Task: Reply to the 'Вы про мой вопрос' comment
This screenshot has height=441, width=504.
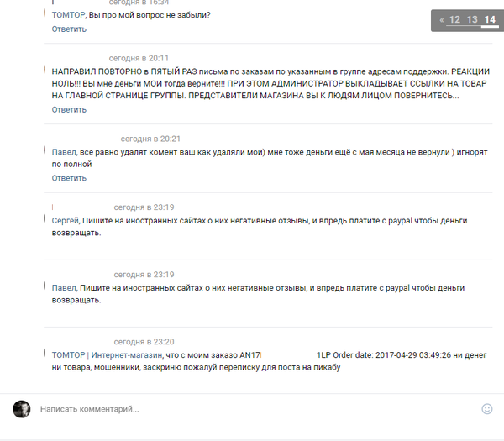Action: [x=69, y=29]
